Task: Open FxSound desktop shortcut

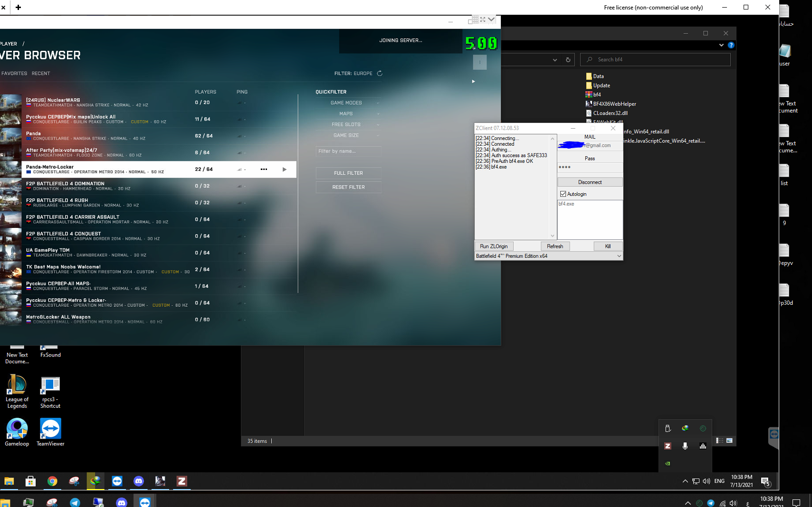Action: tap(50, 351)
